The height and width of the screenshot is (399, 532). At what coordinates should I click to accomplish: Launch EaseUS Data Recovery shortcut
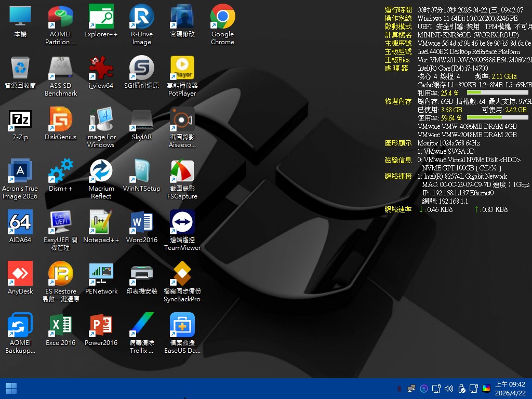pyautogui.click(x=182, y=325)
